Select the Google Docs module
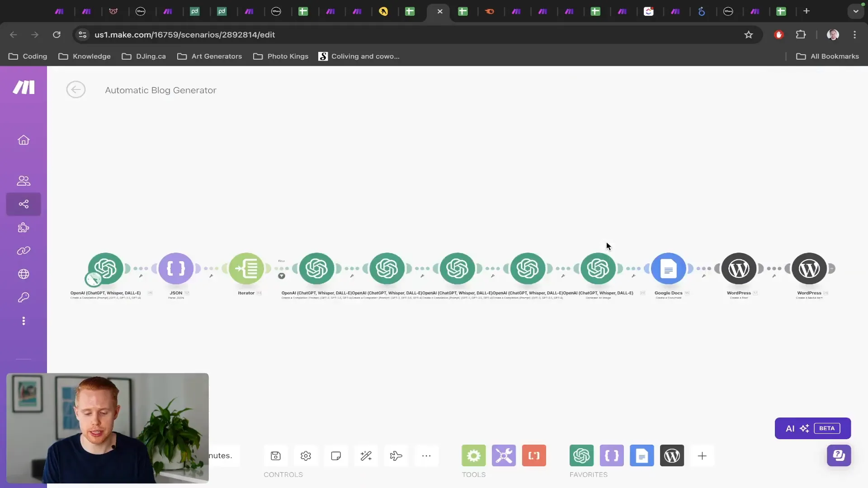The height and width of the screenshot is (488, 868). tap(669, 269)
